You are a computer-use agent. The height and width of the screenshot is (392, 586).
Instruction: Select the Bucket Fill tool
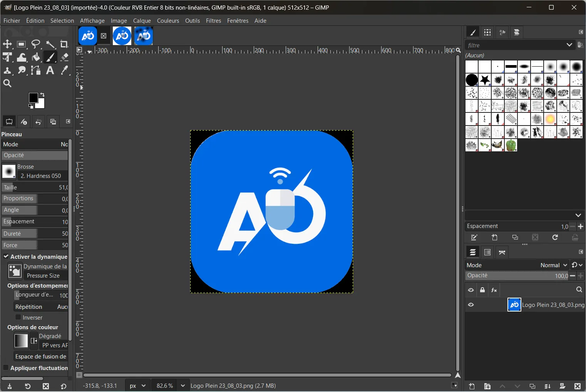tap(36, 57)
